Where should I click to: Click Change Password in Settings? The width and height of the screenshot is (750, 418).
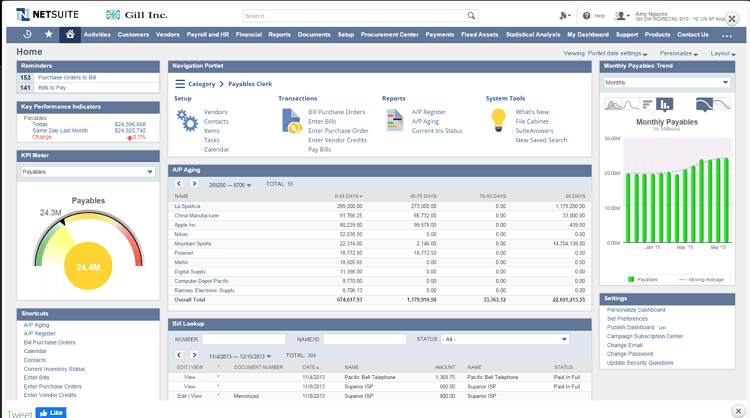[x=629, y=354]
